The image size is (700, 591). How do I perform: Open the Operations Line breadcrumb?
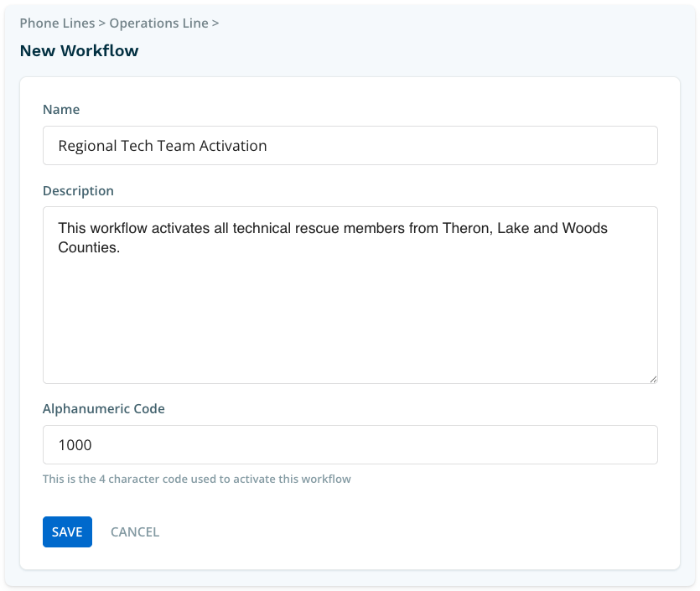coord(158,23)
